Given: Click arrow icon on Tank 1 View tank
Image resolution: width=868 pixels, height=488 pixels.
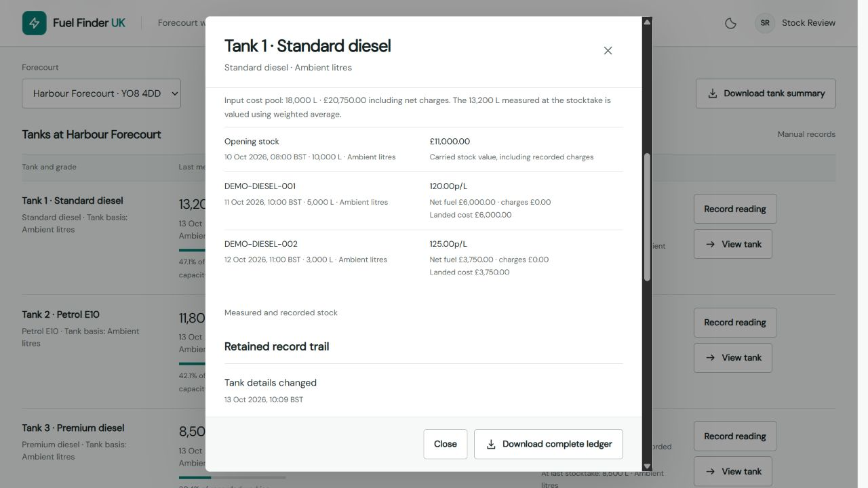Looking at the screenshot, I should tap(710, 244).
